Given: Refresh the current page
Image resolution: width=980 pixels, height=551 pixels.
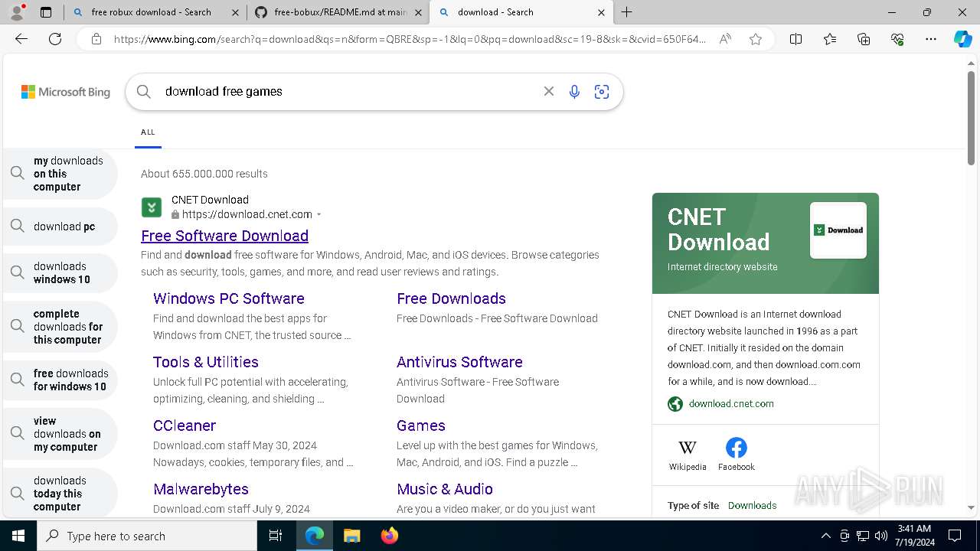Looking at the screenshot, I should [x=55, y=39].
